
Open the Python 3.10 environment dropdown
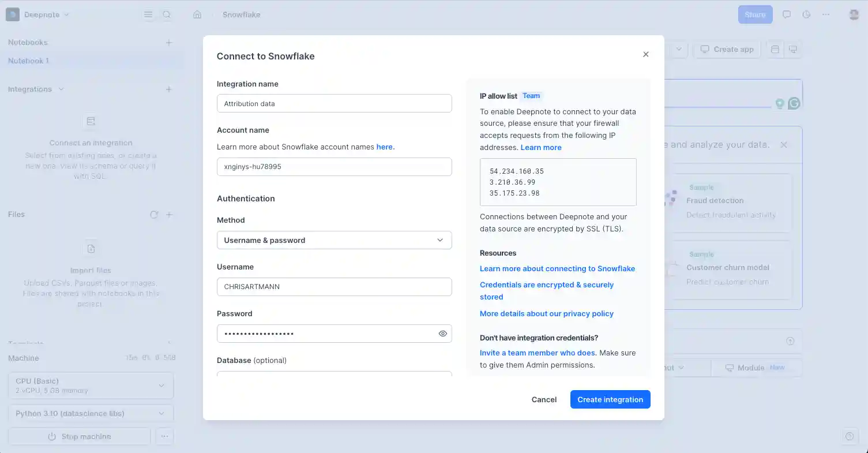91,413
